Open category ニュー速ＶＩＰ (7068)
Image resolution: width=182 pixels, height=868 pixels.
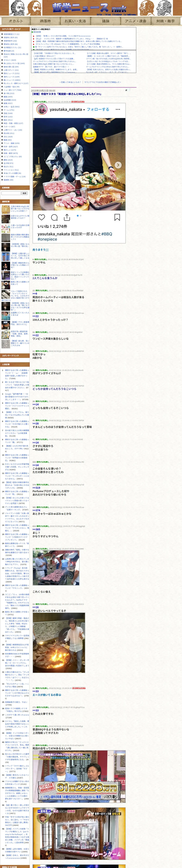[x=12, y=90]
